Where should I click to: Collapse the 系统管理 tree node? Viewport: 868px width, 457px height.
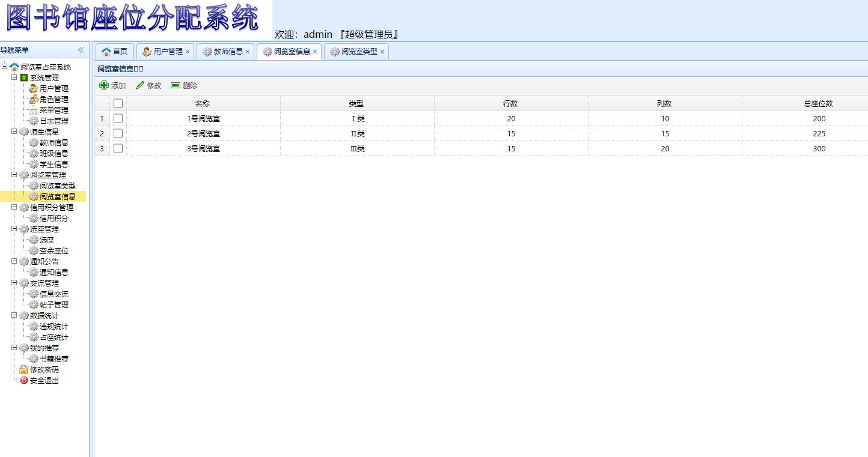15,77
